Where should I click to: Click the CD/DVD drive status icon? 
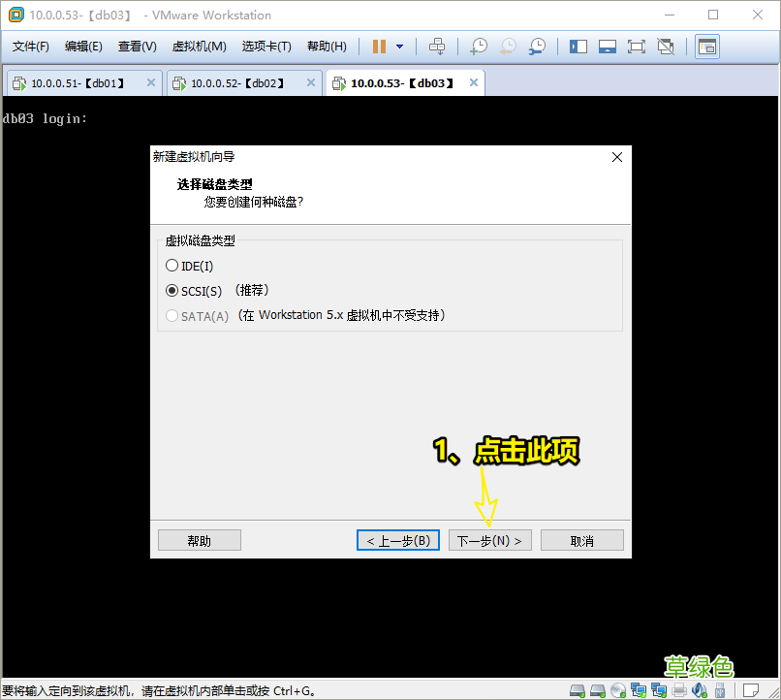(618, 690)
